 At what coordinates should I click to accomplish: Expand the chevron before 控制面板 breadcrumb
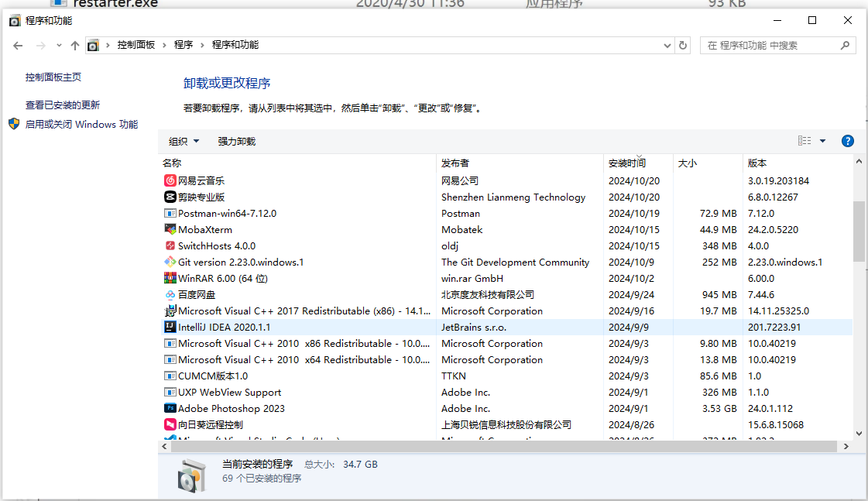click(108, 46)
